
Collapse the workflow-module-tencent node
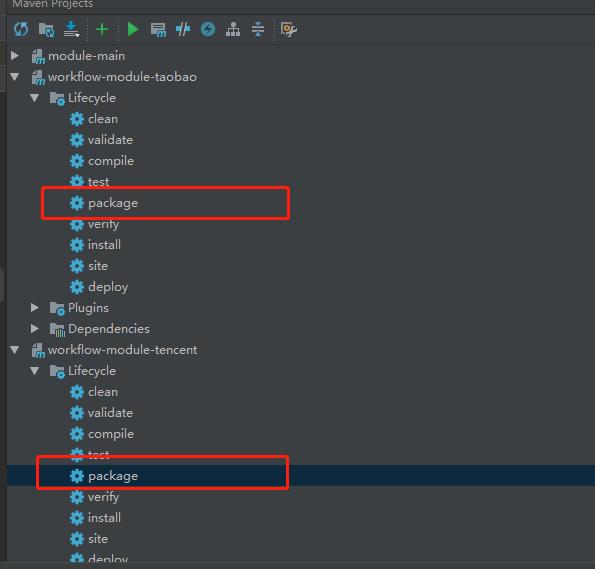coord(15,350)
